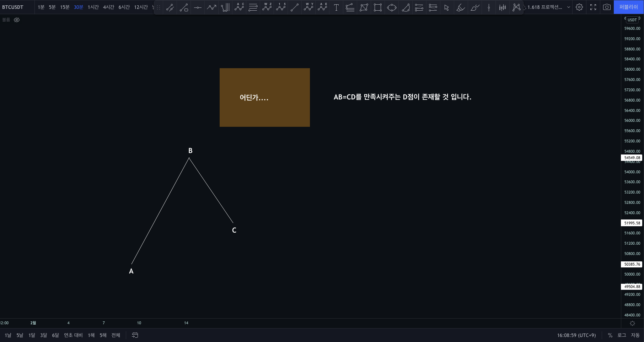Image resolution: width=644 pixels, height=342 pixels.
Task: Select the XABCD harmonic pattern tool
Action: [x=516, y=7]
